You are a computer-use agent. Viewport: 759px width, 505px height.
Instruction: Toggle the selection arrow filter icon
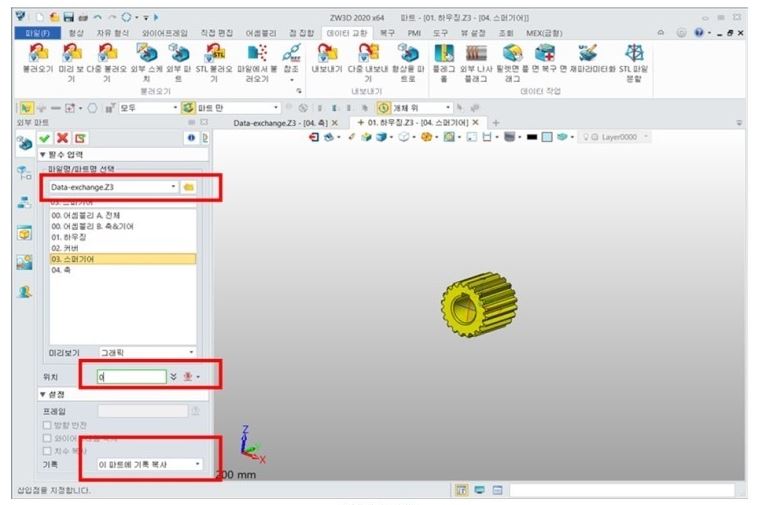click(x=26, y=107)
